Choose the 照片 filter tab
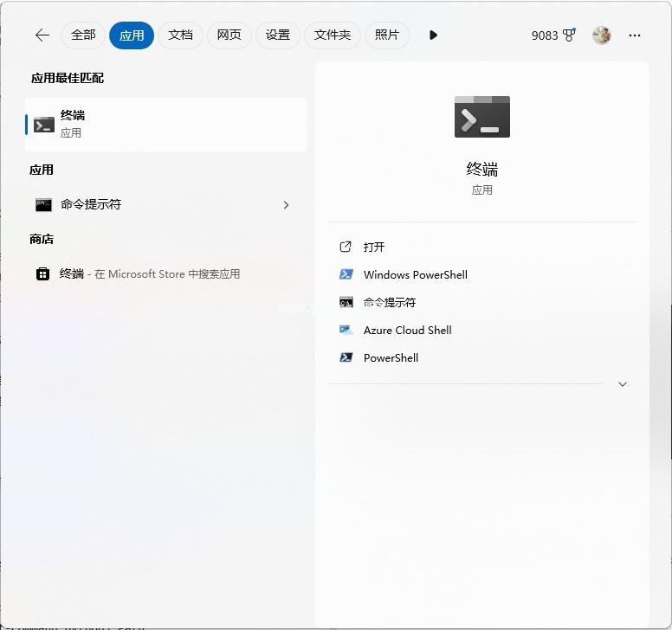This screenshot has width=672, height=630. point(387,35)
